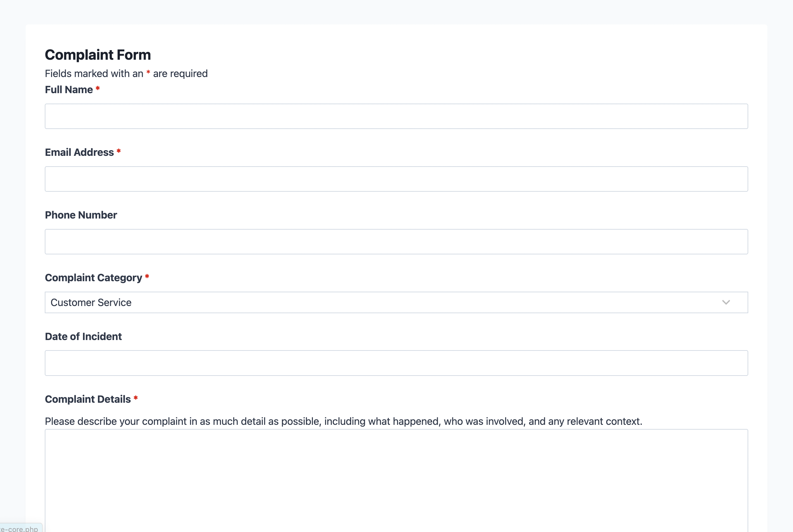Viewport: 793px width, 532px height.
Task: Click the Email Address input field
Action: click(396, 179)
